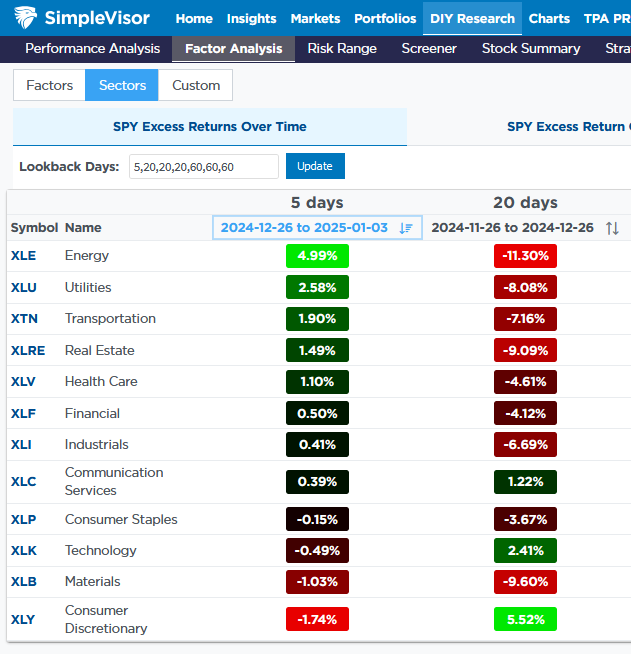Click the SimpleVisor eagle logo icon
This screenshot has width=631, height=654.
click(x=25, y=18)
